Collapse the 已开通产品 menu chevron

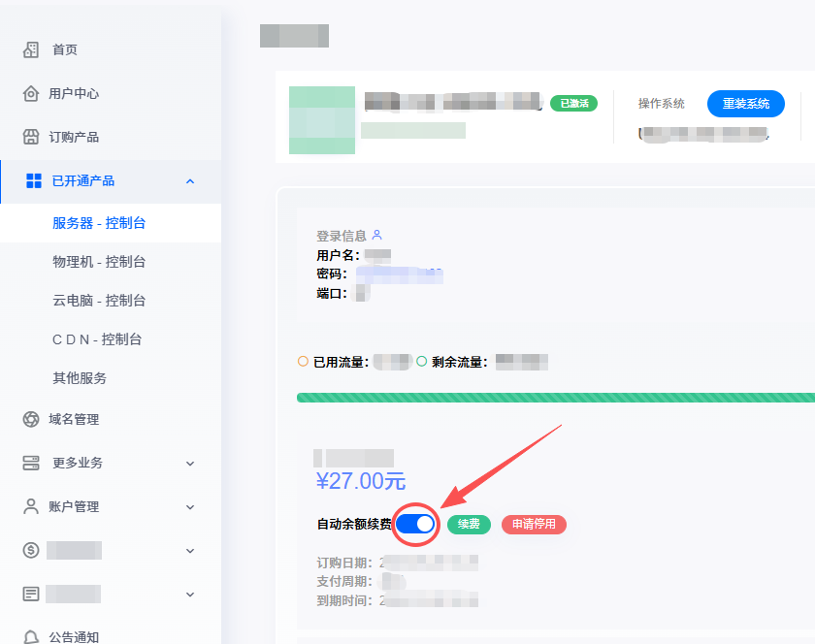190,181
